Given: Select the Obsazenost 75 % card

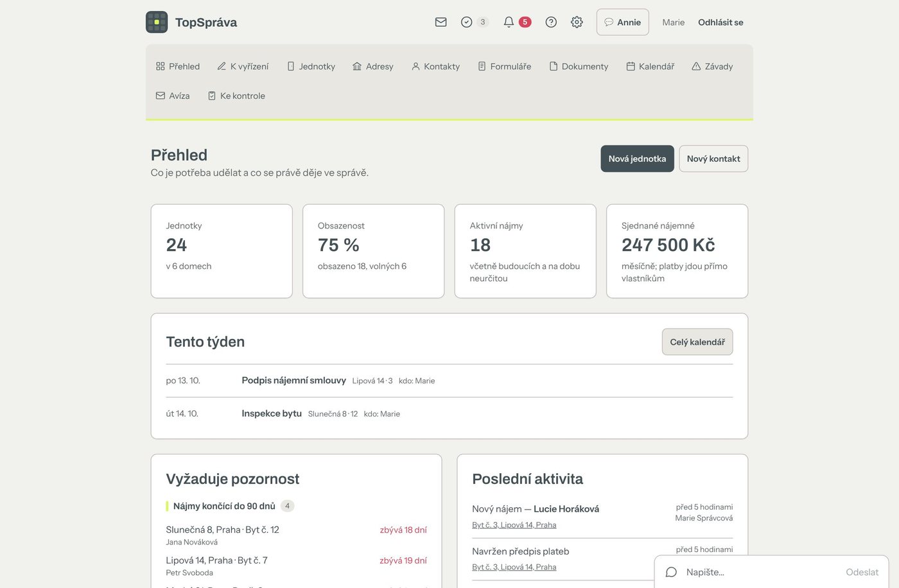Looking at the screenshot, I should point(373,251).
